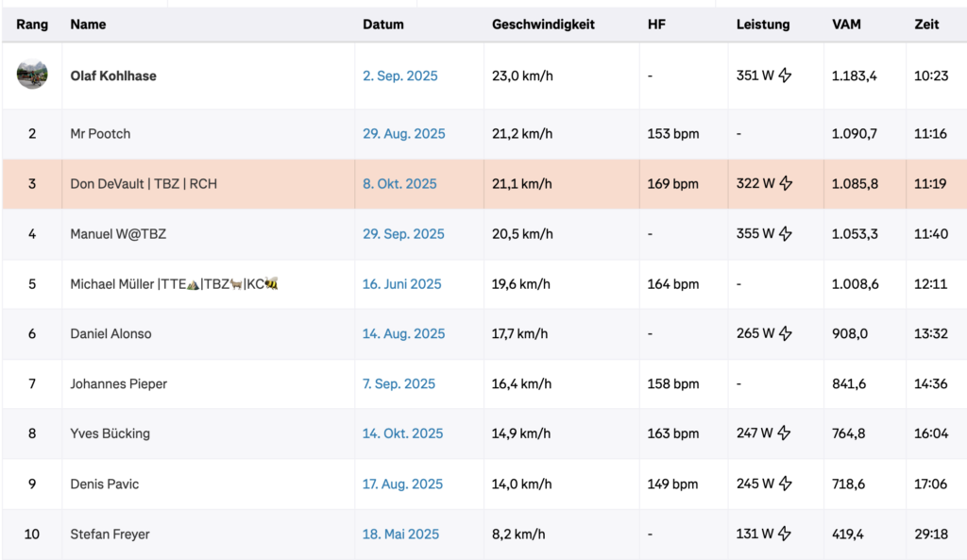Viewport: 967px width, 560px height.
Task: Click the power icon beside 355 W
Action: point(785,233)
